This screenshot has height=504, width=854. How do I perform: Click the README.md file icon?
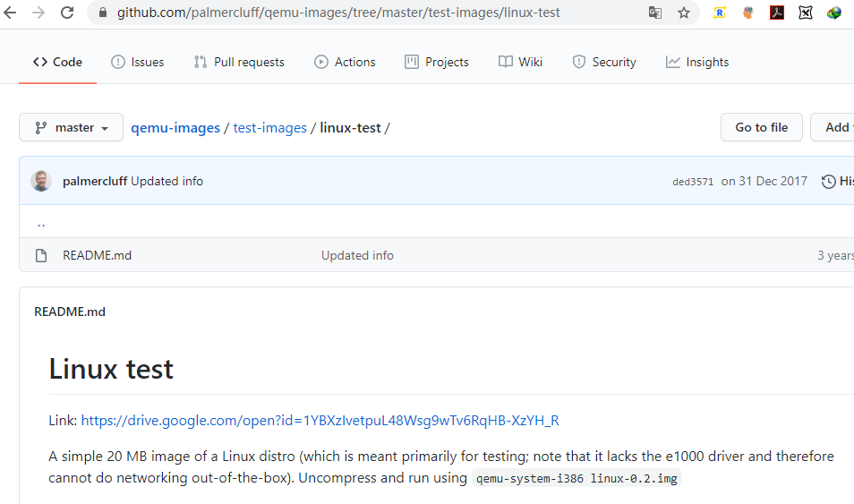coord(41,255)
